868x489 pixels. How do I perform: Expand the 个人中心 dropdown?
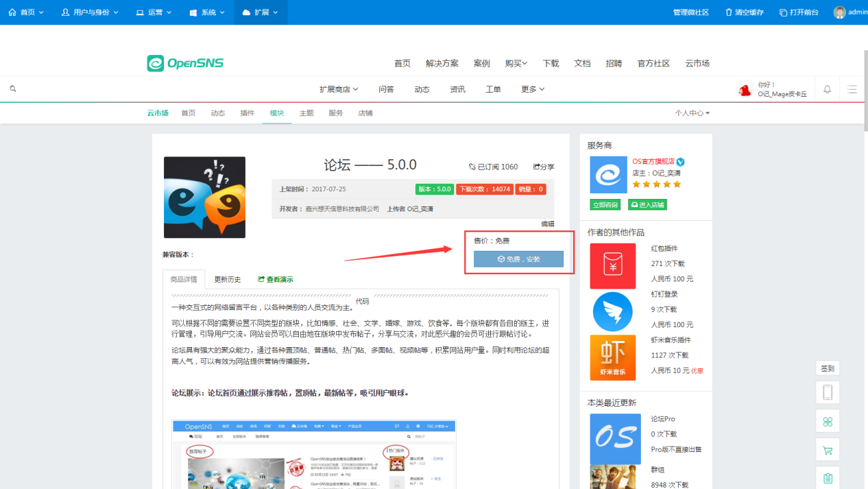click(x=692, y=113)
